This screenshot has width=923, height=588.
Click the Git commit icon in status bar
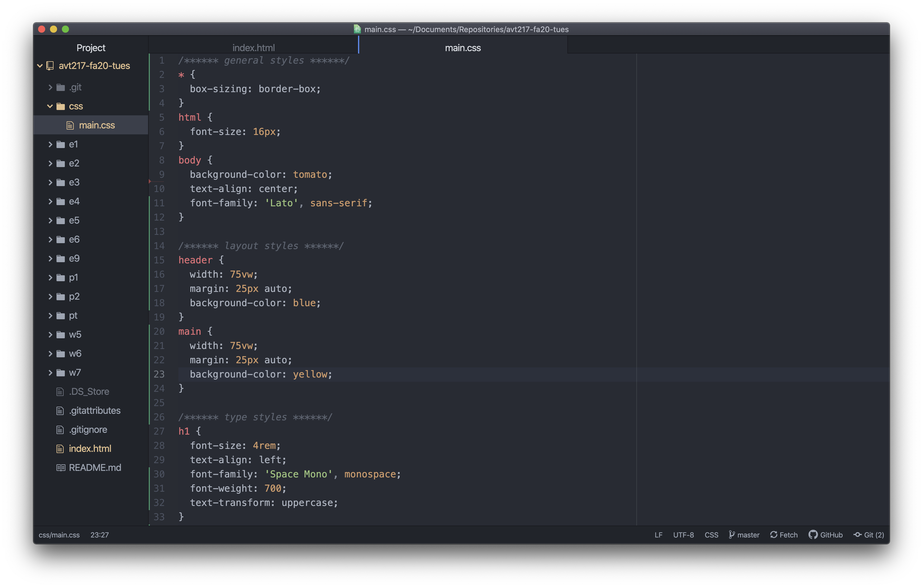(858, 535)
